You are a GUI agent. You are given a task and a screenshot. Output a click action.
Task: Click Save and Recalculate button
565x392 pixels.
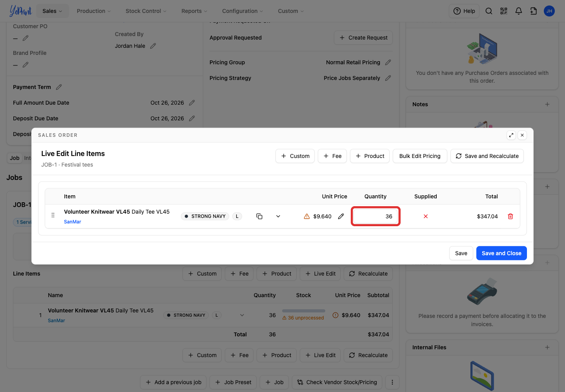[487, 156]
